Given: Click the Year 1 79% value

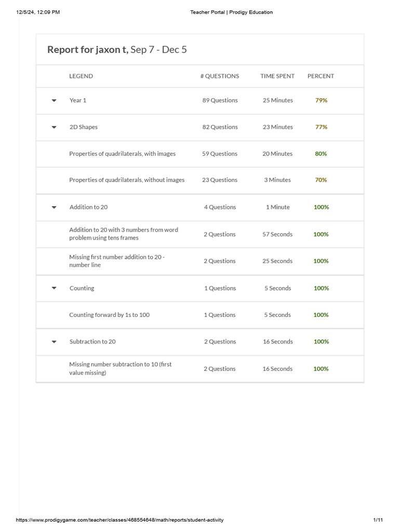Looking at the screenshot, I should pyautogui.click(x=321, y=100).
